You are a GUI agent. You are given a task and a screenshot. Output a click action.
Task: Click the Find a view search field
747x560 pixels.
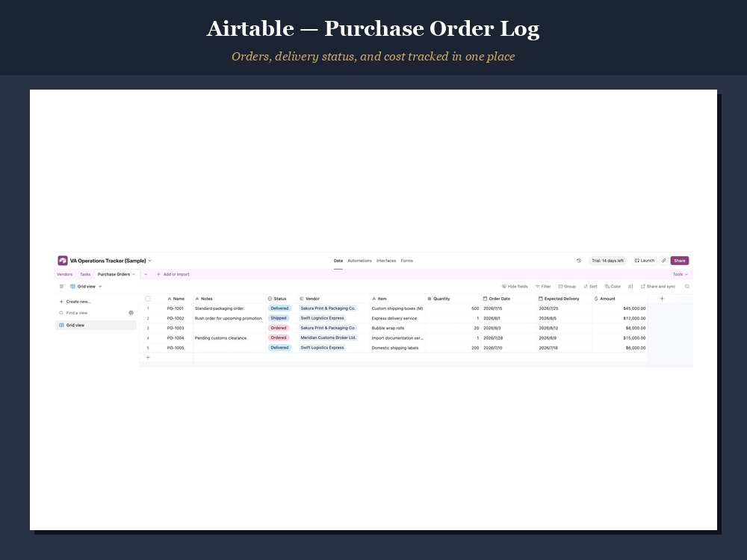[x=93, y=313]
